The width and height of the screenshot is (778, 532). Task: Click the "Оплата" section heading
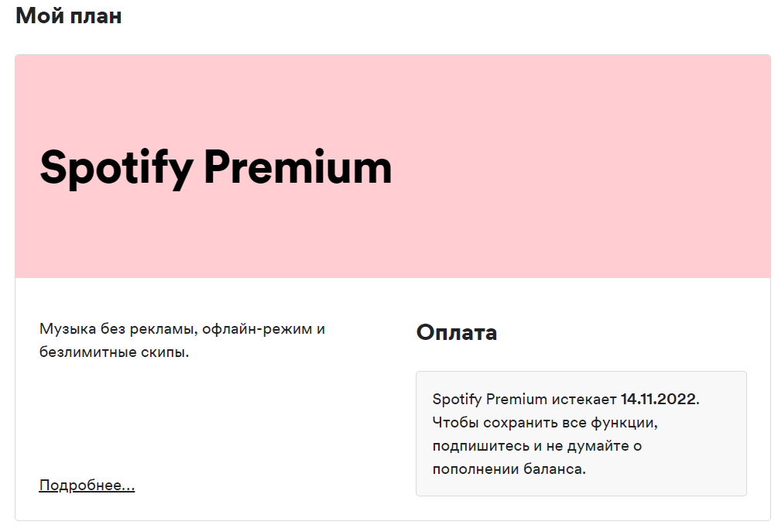[457, 332]
